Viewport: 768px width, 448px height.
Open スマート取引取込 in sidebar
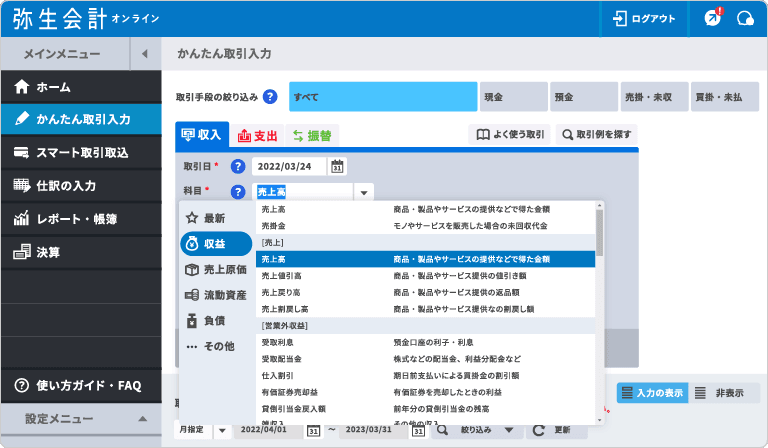81,153
